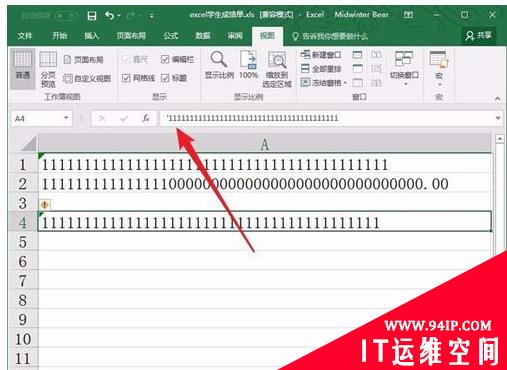Select the Normal (普通) view icon
The image size is (507, 370).
23,61
